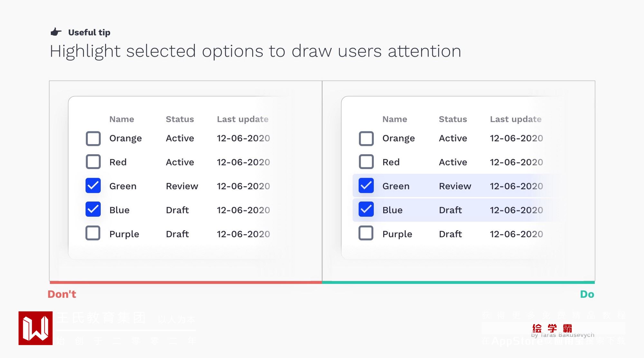Click the Review status in the highlighted Green row

(x=455, y=186)
